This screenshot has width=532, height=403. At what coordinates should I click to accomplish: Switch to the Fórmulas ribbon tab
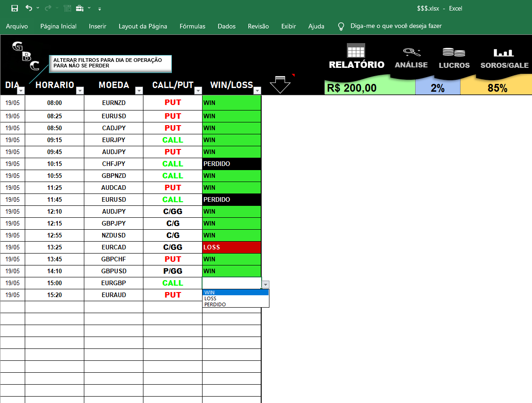[x=192, y=26]
